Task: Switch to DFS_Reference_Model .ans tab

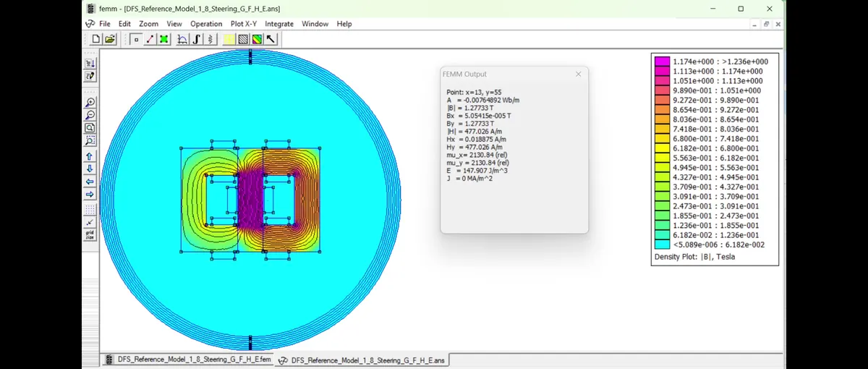Action: click(362, 360)
